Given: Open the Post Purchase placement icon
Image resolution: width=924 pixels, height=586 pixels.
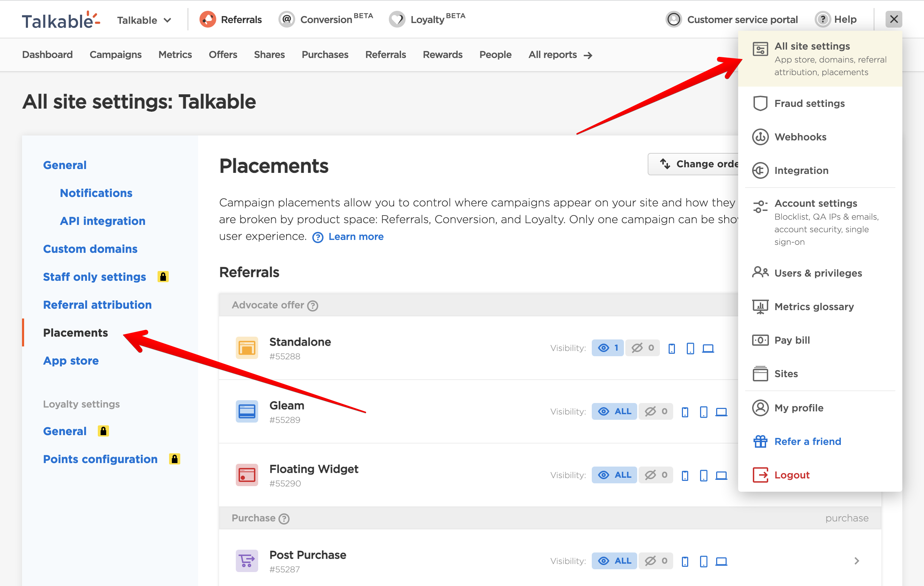Looking at the screenshot, I should (x=247, y=561).
